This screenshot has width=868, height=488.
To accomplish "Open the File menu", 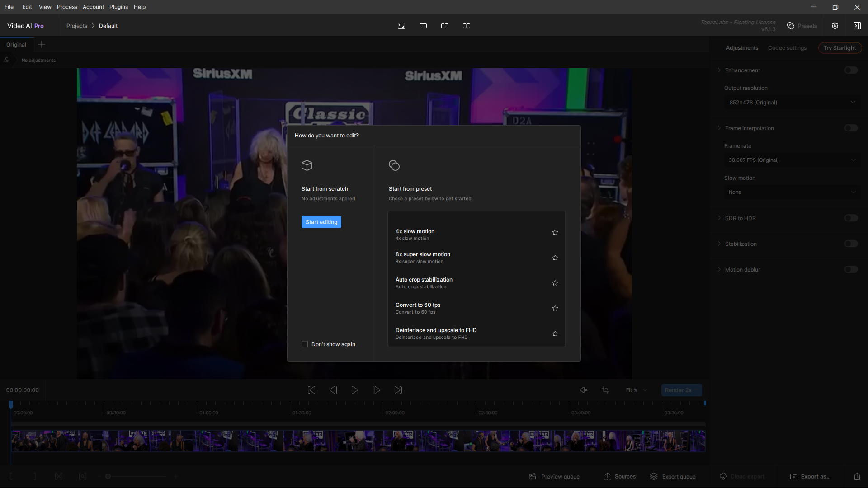I will (x=9, y=7).
